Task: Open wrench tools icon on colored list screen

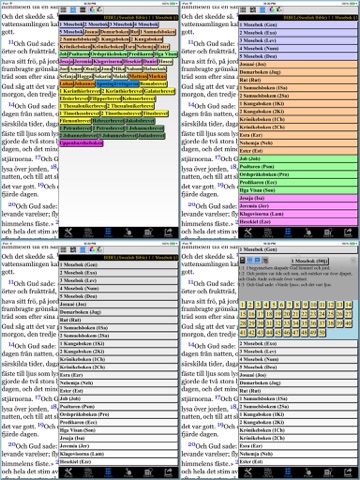Action: click(x=248, y=232)
